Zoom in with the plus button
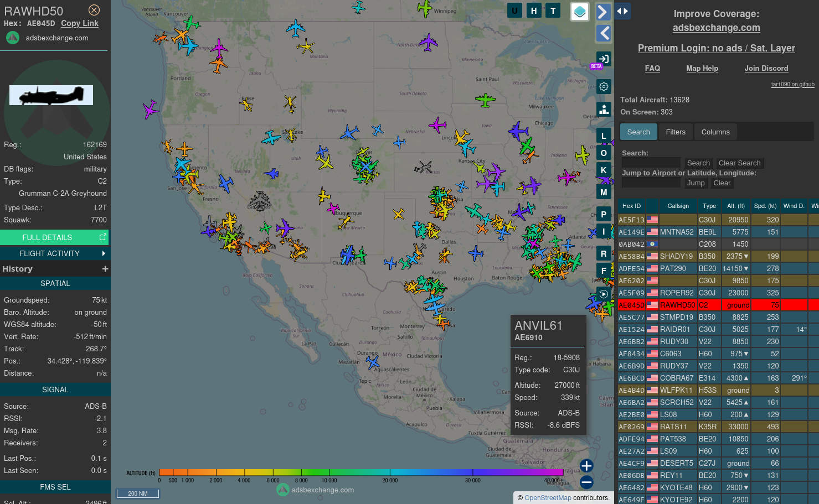This screenshot has width=819, height=504. (586, 466)
